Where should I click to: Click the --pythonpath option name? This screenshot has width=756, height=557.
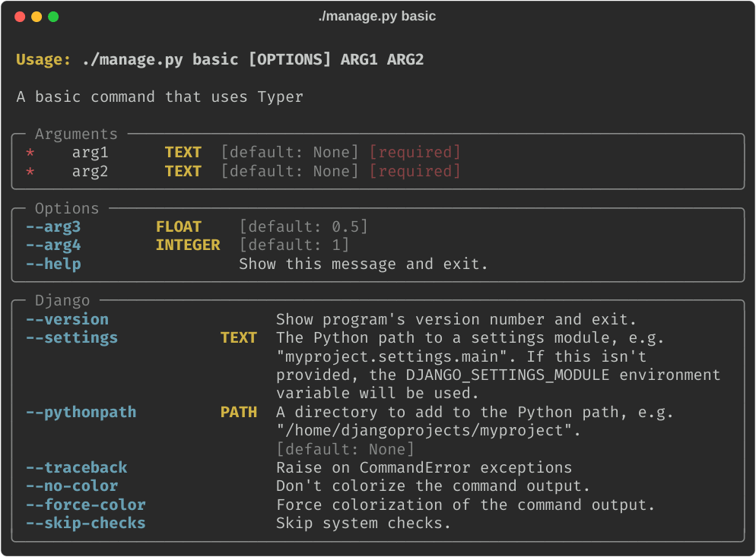tap(81, 413)
